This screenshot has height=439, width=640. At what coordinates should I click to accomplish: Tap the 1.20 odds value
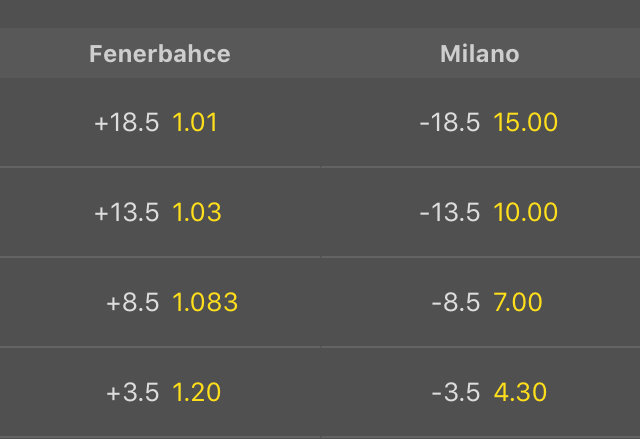click(x=197, y=393)
